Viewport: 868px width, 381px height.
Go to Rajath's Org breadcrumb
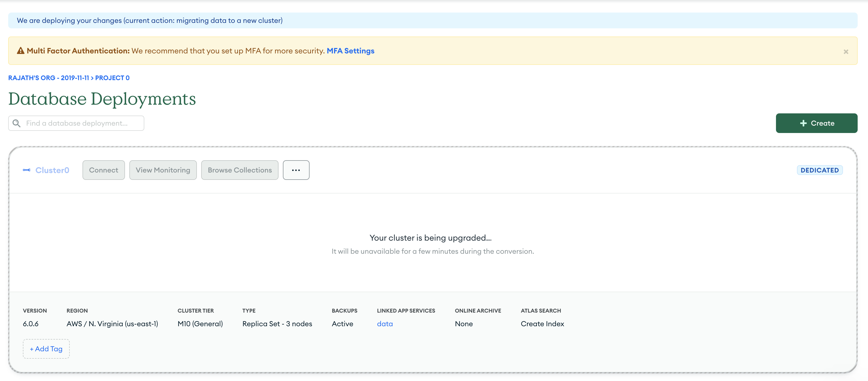pos(48,78)
